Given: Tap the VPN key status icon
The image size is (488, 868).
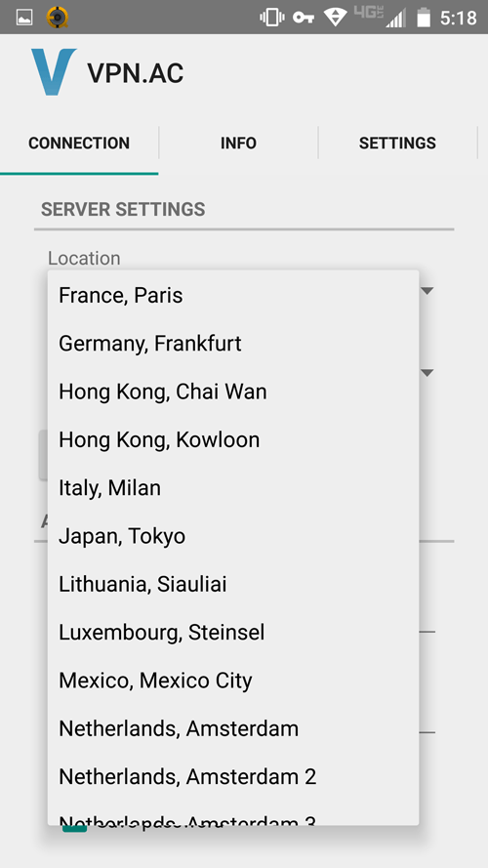Looking at the screenshot, I should [304, 18].
